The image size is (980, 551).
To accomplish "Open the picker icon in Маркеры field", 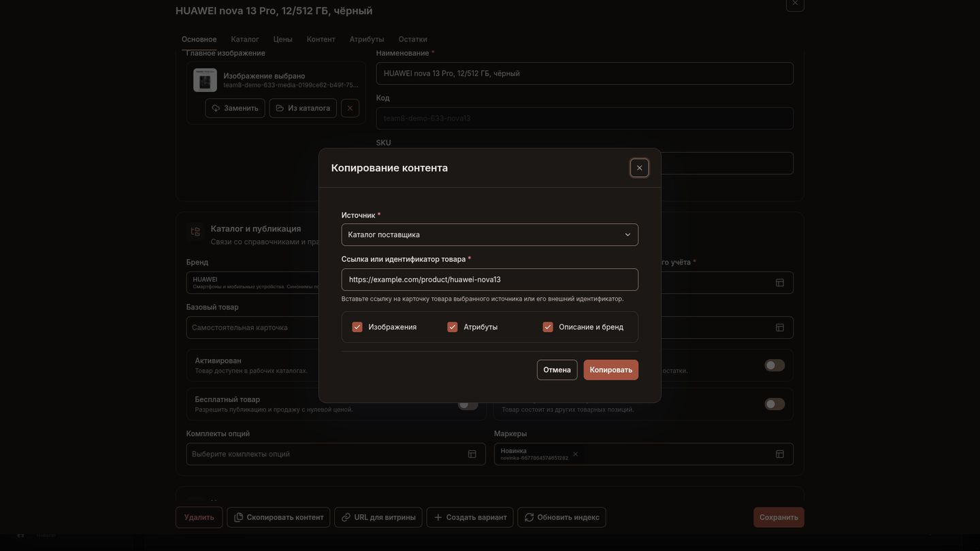I will [x=780, y=454].
